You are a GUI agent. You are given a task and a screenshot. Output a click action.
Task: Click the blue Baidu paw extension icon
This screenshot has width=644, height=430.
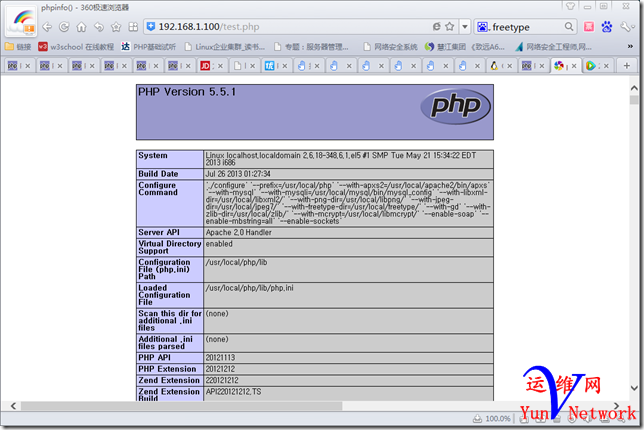(607, 27)
